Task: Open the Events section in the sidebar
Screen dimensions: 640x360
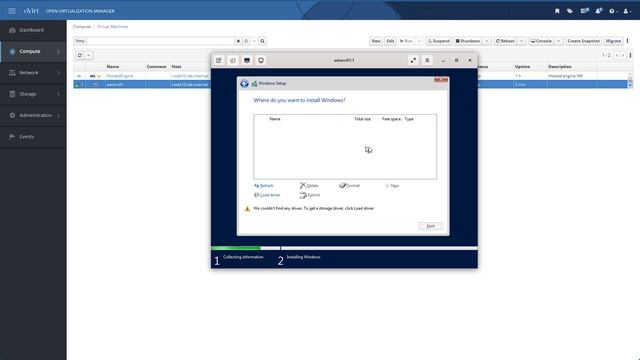Action: pyautogui.click(x=33, y=136)
